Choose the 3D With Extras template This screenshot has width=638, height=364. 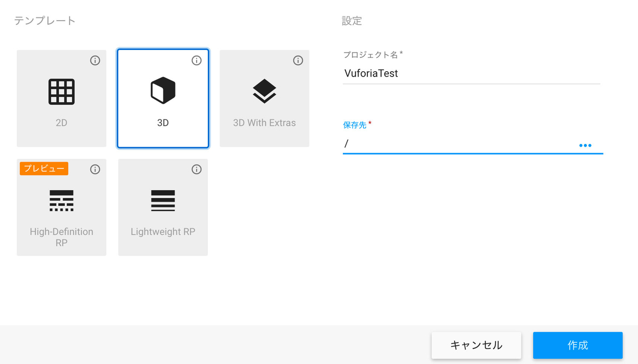tap(264, 98)
